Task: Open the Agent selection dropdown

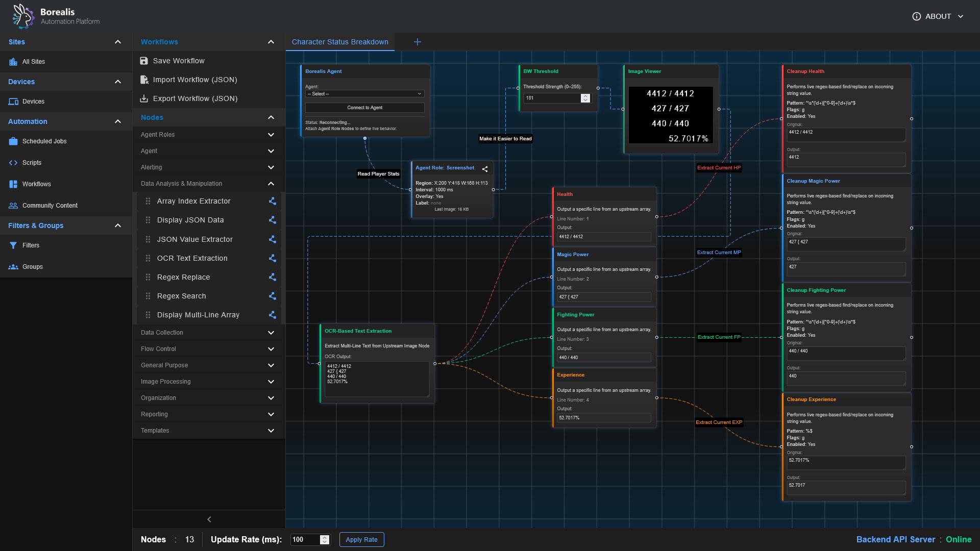Action: coord(364,94)
